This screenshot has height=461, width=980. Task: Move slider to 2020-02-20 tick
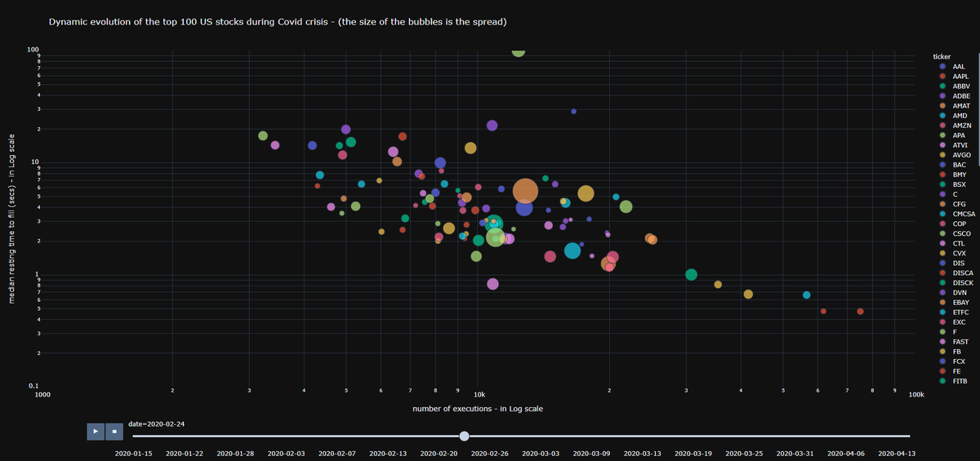point(439,452)
